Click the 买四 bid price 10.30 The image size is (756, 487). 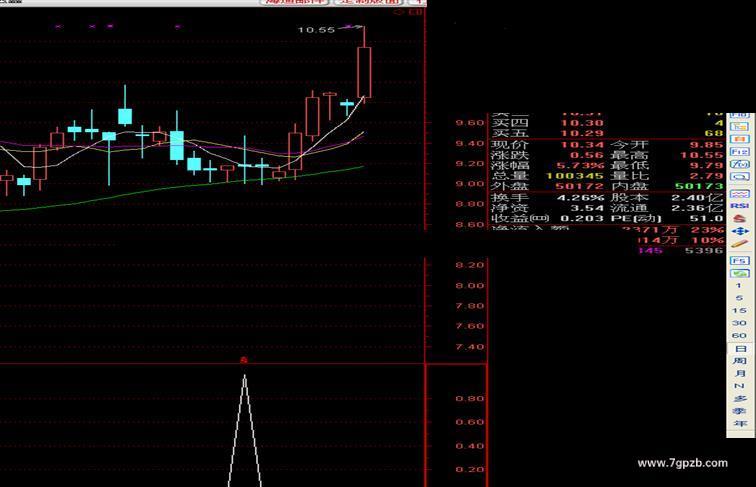582,123
